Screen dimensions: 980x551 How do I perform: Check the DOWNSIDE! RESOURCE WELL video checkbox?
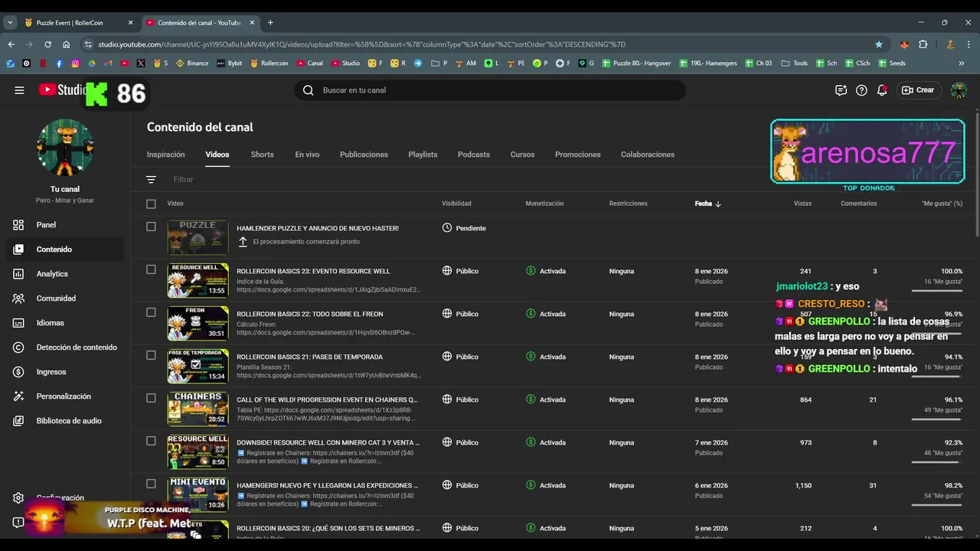point(151,441)
